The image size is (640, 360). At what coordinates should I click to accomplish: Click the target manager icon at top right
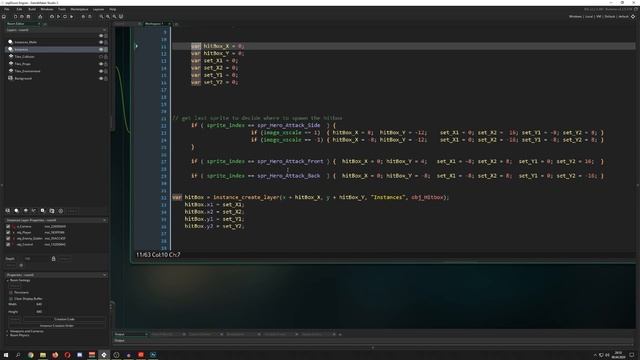click(x=633, y=17)
